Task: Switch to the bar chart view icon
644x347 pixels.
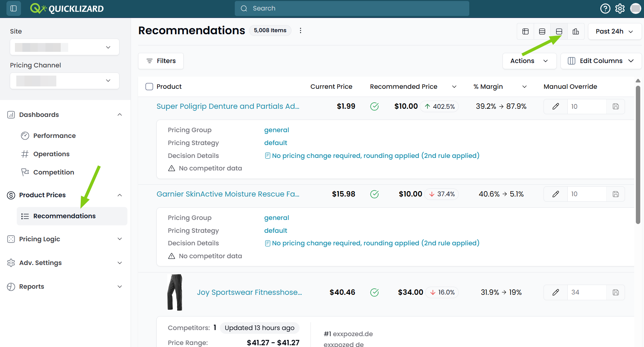Action: [576, 32]
